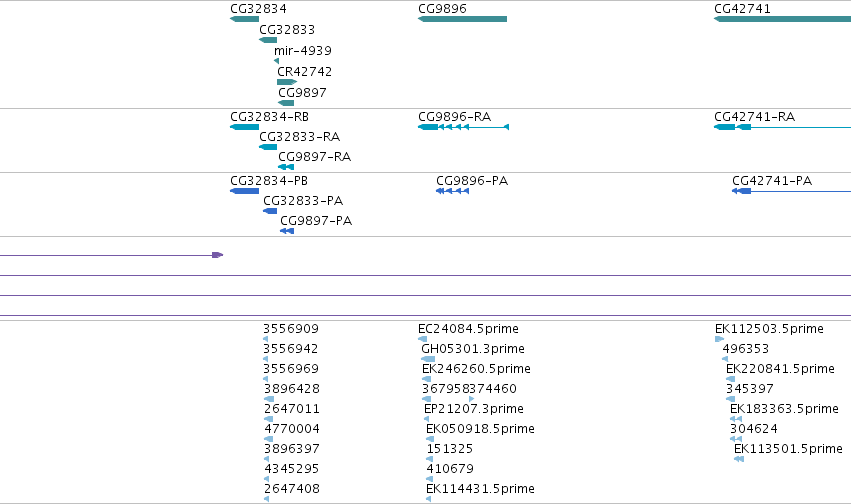This screenshot has width=851, height=504.
Task: Select EST entry 3556942
Action: point(291,349)
